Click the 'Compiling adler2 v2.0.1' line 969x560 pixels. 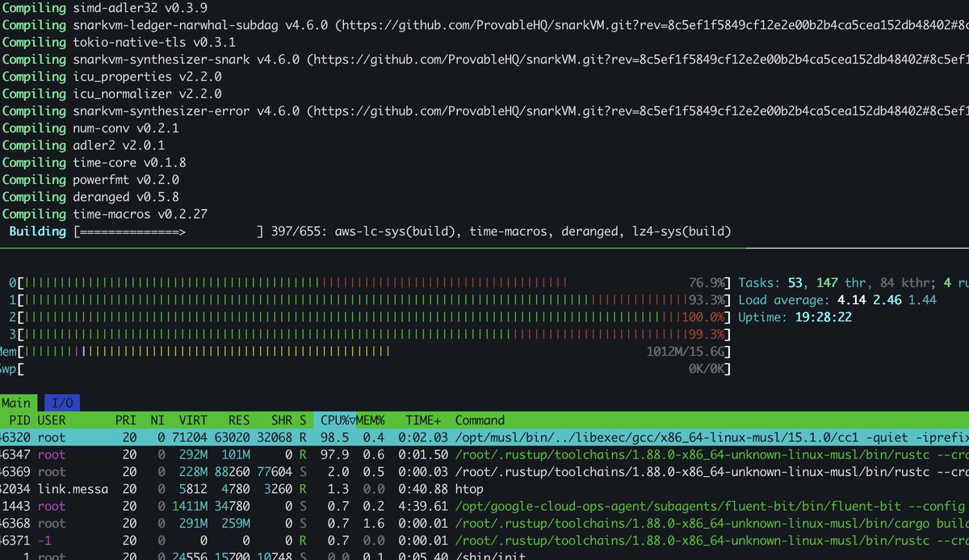click(x=83, y=145)
